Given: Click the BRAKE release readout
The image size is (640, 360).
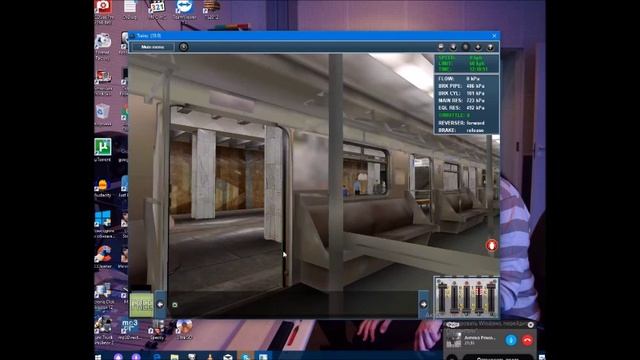Looking at the screenshot, I should (461, 130).
